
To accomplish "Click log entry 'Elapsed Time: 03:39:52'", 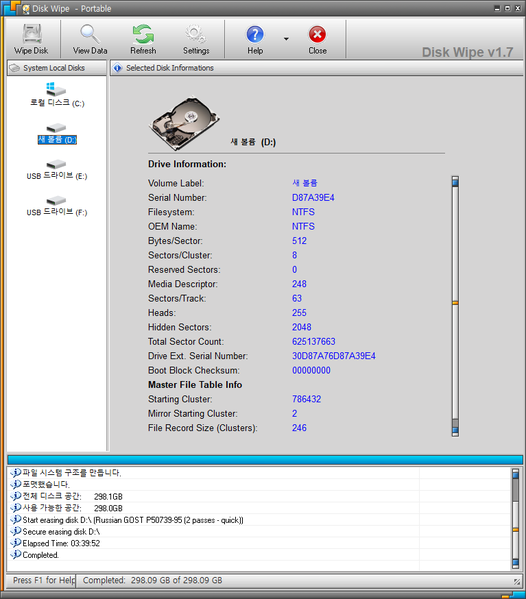I will (x=61, y=543).
